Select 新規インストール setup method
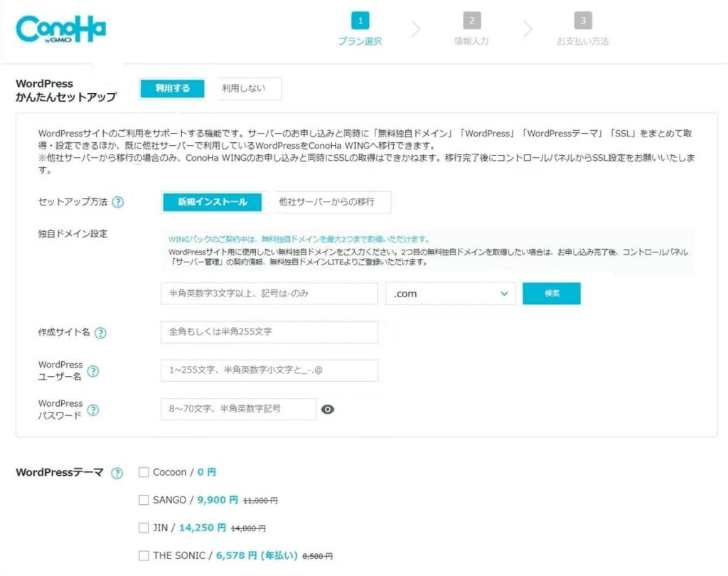Viewport: 728px width, 576px height. pos(212,202)
